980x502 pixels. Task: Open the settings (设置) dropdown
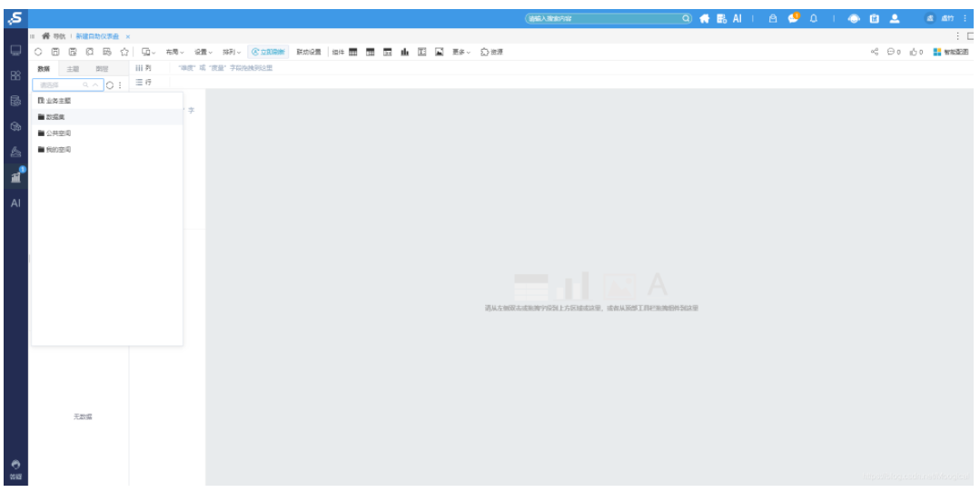point(203,52)
